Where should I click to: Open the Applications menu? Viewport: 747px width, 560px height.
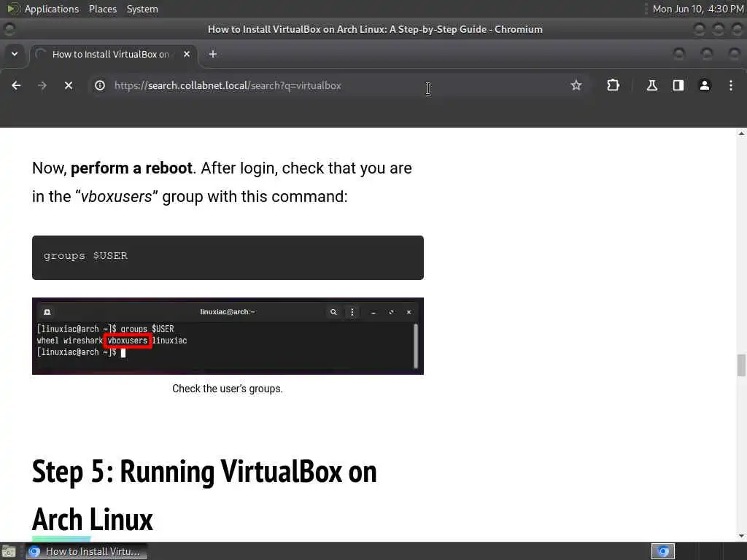tap(52, 9)
